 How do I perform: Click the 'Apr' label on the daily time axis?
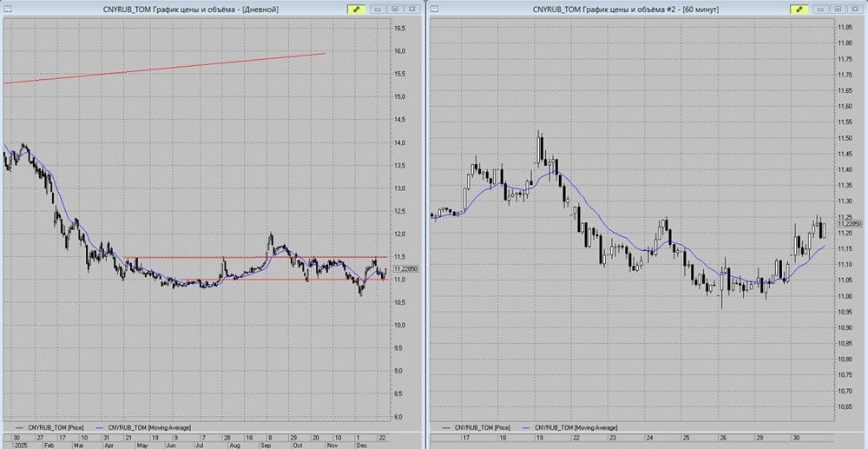click(111, 445)
